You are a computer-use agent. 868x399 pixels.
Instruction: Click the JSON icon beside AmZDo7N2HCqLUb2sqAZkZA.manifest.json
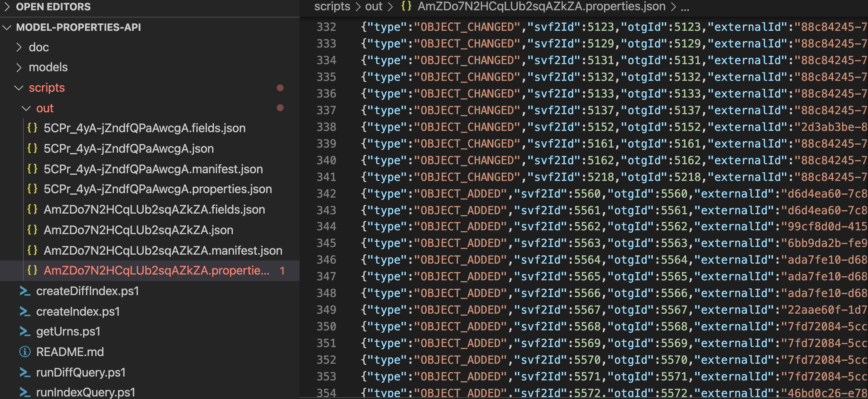coord(32,250)
